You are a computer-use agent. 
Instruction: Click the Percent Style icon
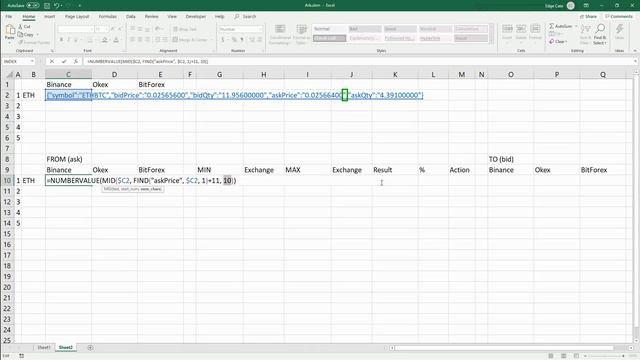coord(234,40)
